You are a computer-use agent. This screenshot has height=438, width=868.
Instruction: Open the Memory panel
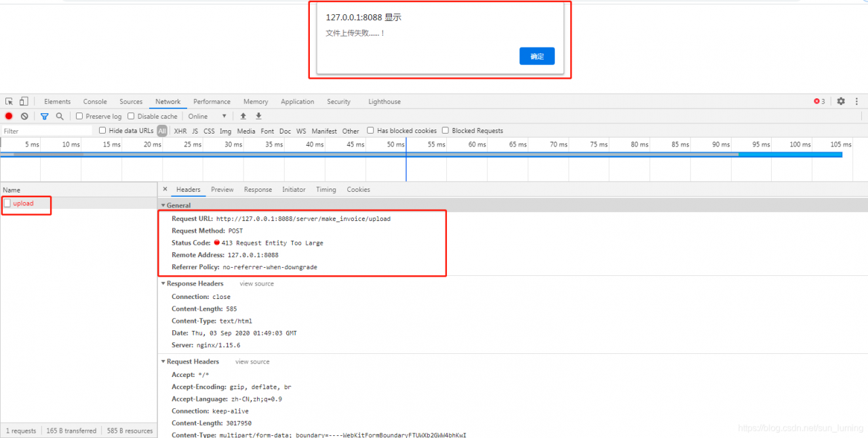pos(256,102)
